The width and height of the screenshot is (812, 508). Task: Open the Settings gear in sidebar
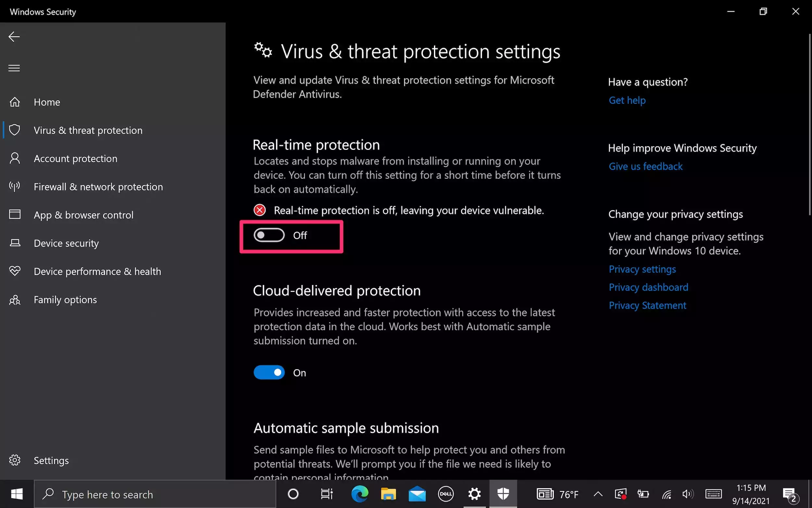[x=15, y=460]
